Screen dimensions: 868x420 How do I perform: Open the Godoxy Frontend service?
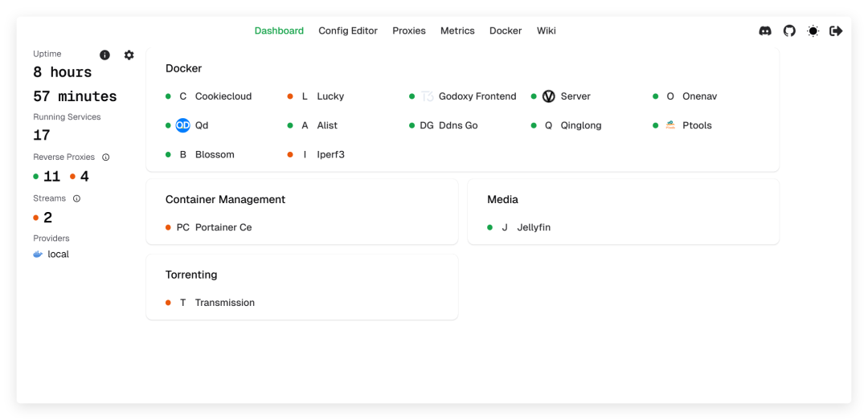coord(477,96)
